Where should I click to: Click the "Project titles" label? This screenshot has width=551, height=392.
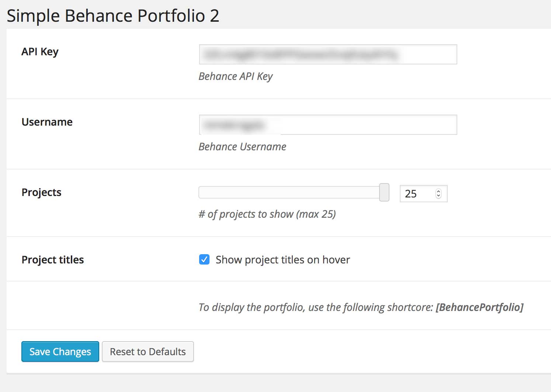(x=53, y=260)
